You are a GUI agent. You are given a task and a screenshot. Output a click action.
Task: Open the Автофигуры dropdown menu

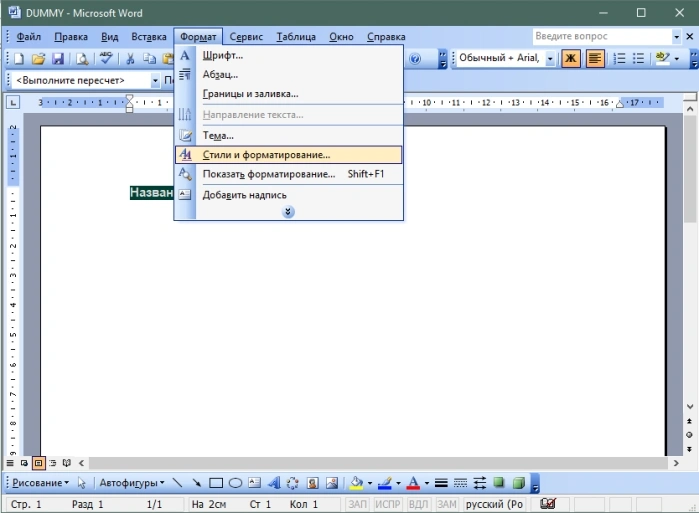tap(132, 483)
